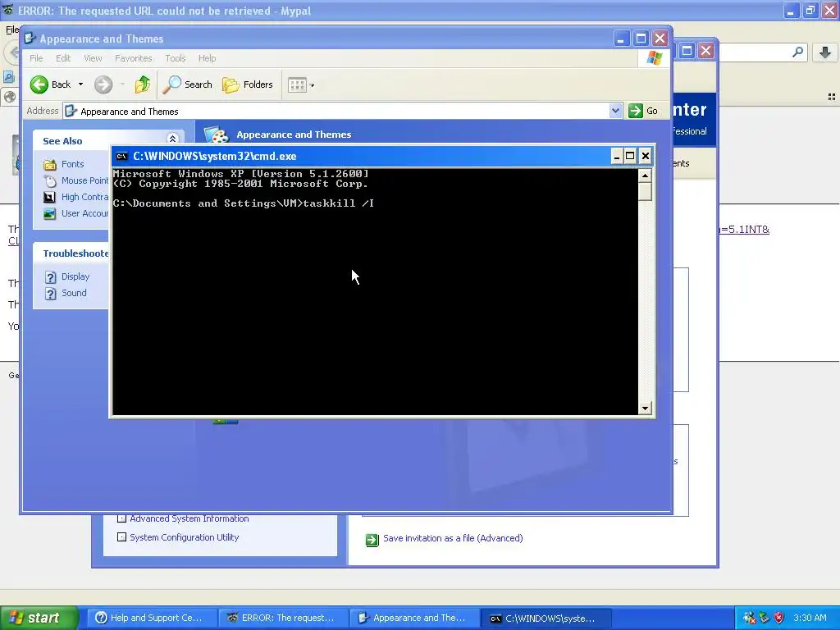Toggle the Folders pane button
840x630 pixels.
(x=248, y=84)
